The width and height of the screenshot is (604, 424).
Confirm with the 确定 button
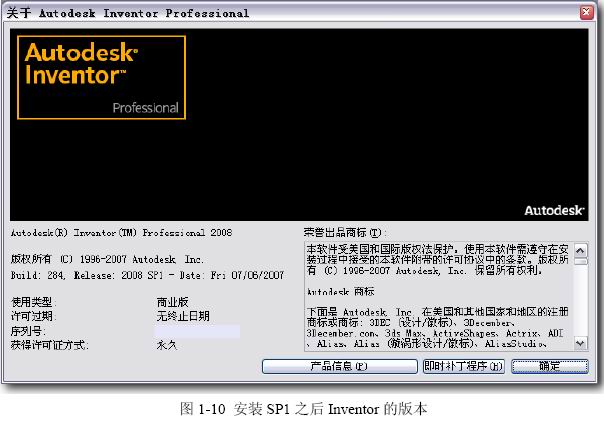(x=550, y=366)
